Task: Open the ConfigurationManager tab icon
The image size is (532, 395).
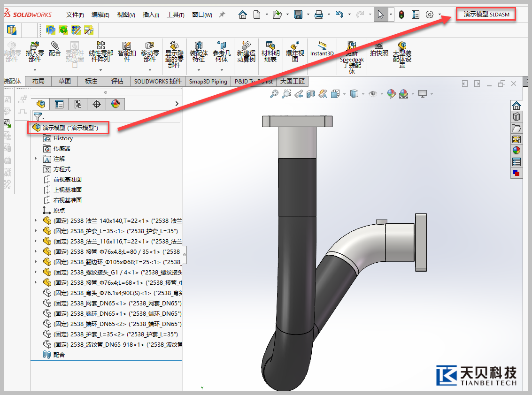Action: [x=77, y=104]
